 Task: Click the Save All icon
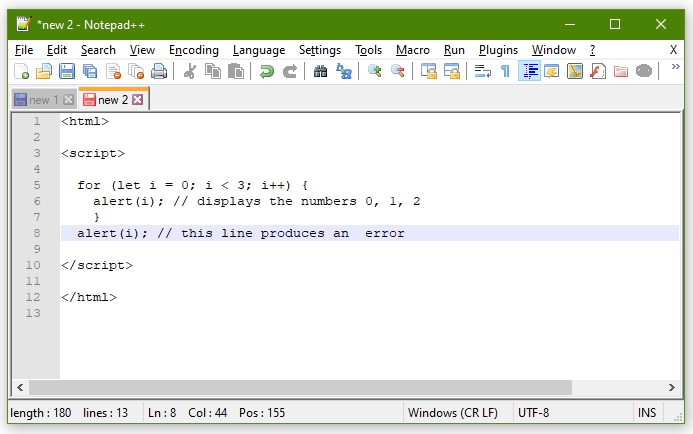coord(90,72)
